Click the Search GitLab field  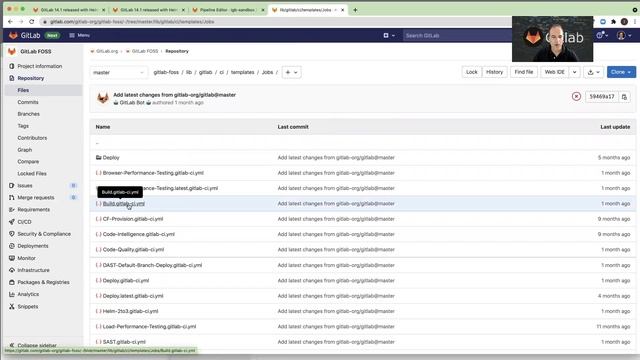click(x=457, y=36)
